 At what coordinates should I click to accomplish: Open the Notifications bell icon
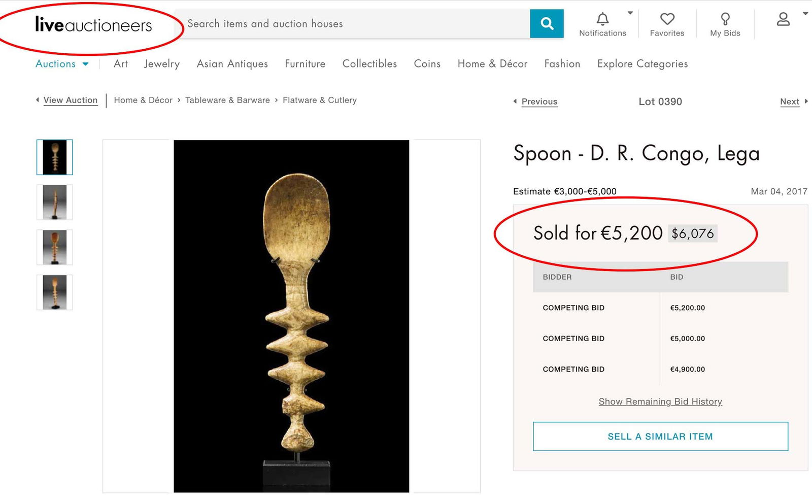(x=602, y=19)
